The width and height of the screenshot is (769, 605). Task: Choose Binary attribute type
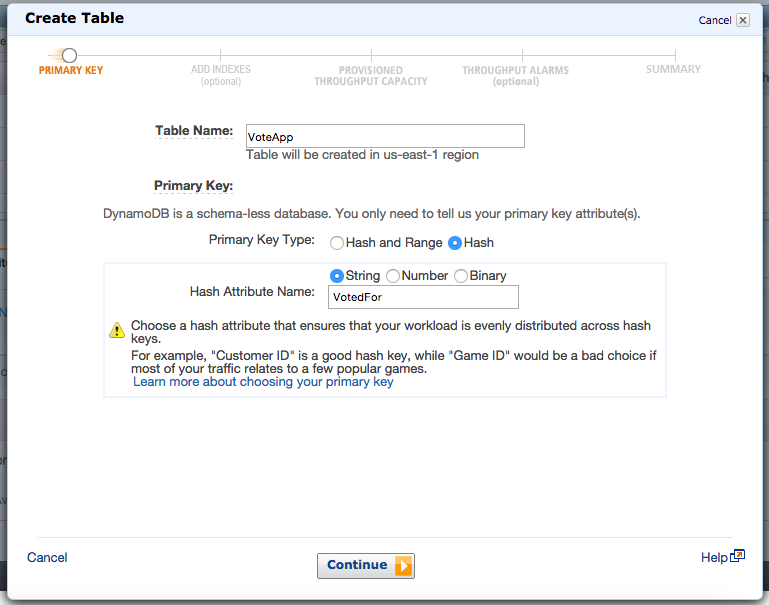(x=461, y=276)
